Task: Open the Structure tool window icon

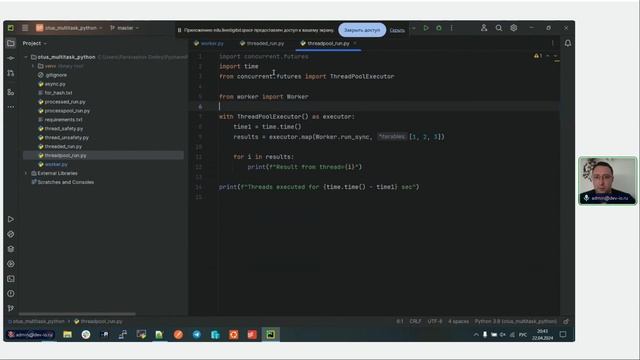Action: click(11, 93)
